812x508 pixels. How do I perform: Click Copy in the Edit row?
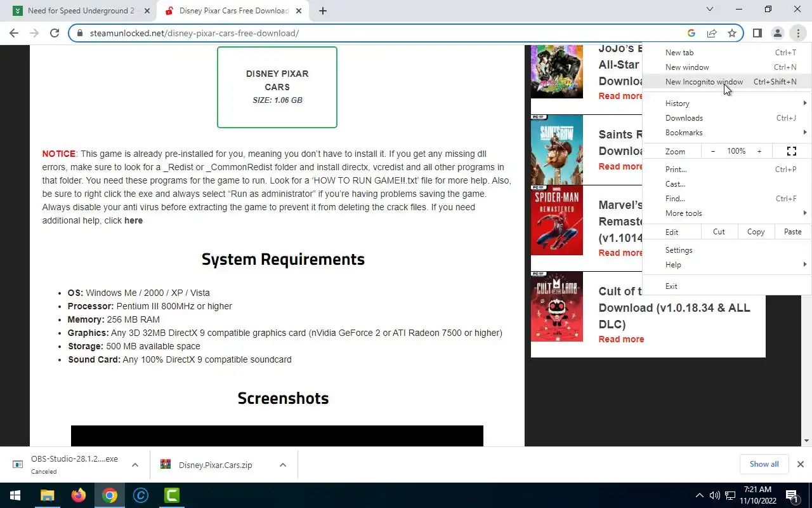pyautogui.click(x=756, y=232)
